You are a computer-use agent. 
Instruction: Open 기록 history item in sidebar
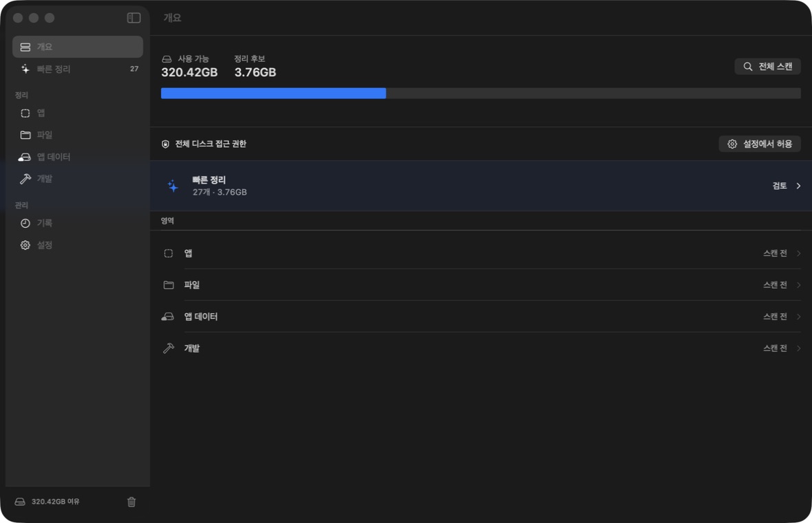[x=78, y=223]
